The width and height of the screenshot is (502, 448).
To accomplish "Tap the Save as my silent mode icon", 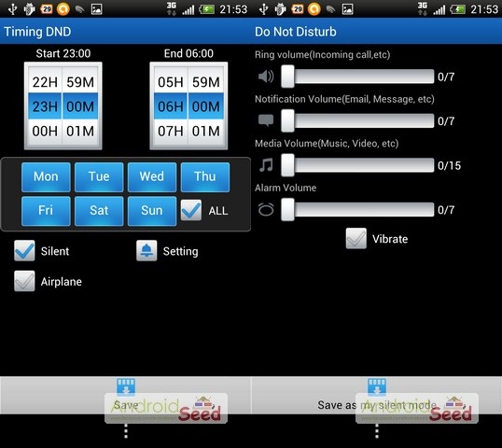I will pos(377,387).
